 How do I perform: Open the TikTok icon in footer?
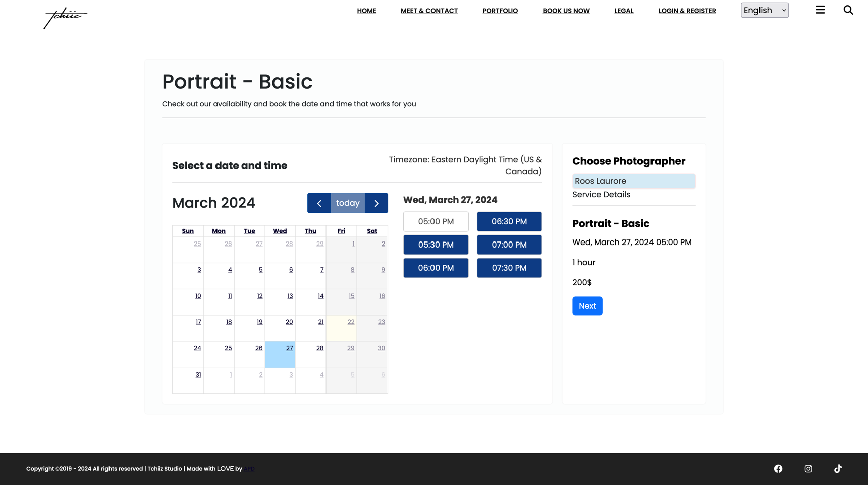click(838, 469)
